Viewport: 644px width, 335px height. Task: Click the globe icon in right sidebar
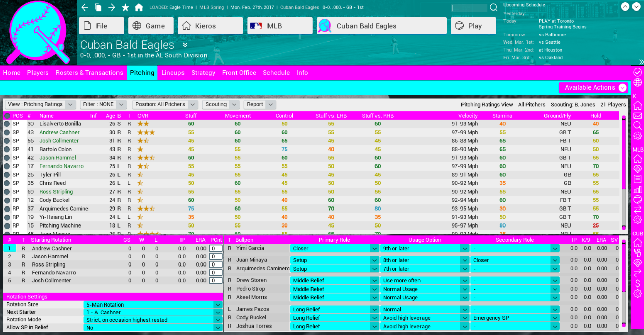pyautogui.click(x=638, y=82)
